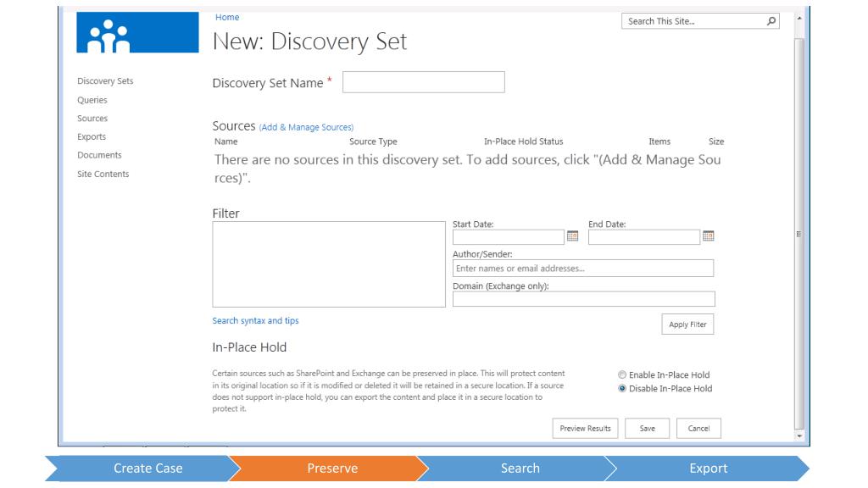This screenshot has width=868, height=488.
Task: Open Discovery Sets in the sidebar
Action: point(105,80)
